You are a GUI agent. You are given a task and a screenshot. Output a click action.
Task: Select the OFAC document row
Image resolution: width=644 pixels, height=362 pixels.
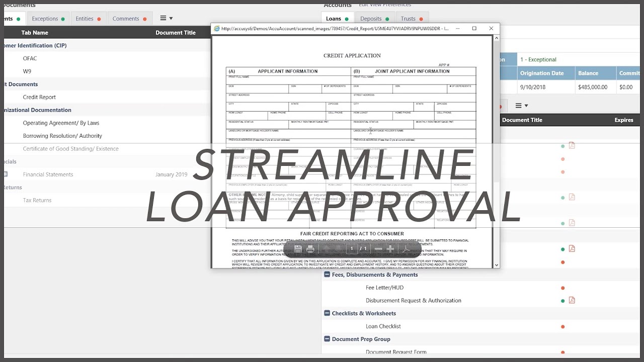30,58
